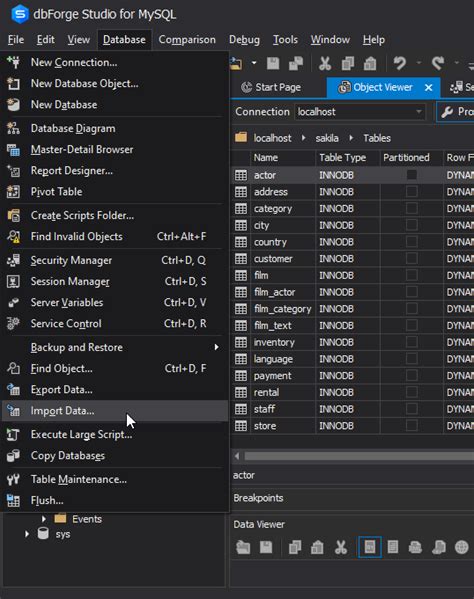Click the Data Viewer globe web view icon

point(461,547)
